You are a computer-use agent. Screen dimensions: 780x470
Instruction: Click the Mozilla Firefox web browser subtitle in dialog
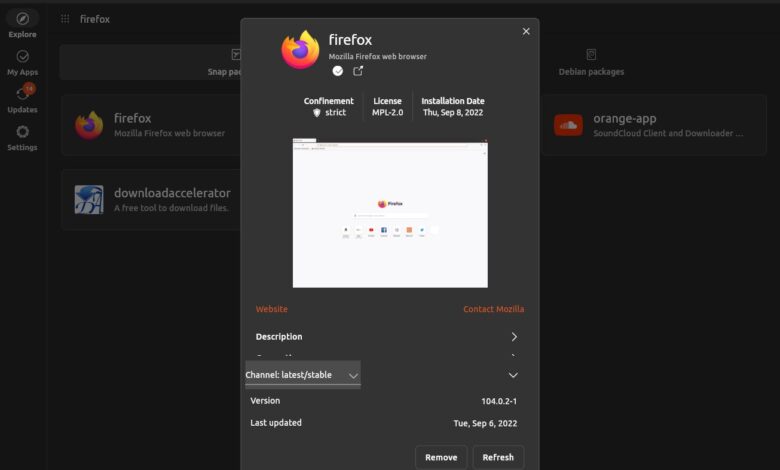(x=378, y=56)
